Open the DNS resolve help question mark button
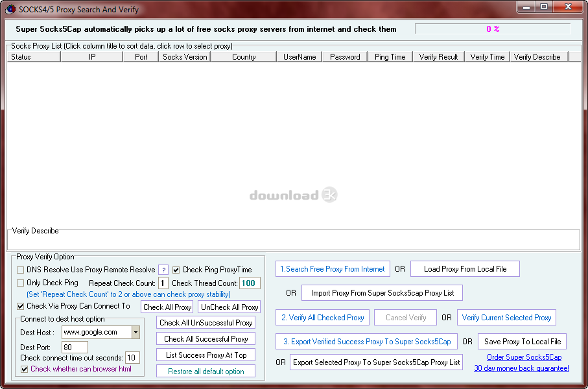Viewport: 588px width, 389px height. pyautogui.click(x=163, y=270)
